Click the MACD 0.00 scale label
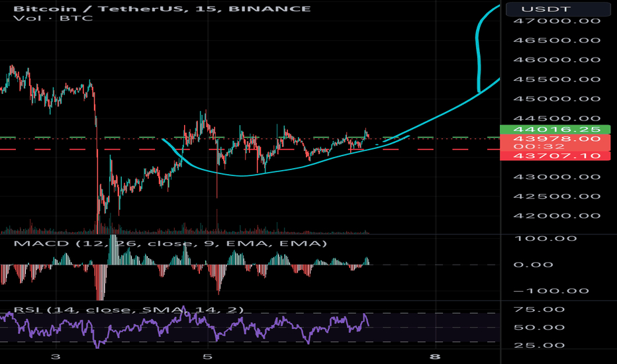617x364 pixels. pyautogui.click(x=534, y=265)
